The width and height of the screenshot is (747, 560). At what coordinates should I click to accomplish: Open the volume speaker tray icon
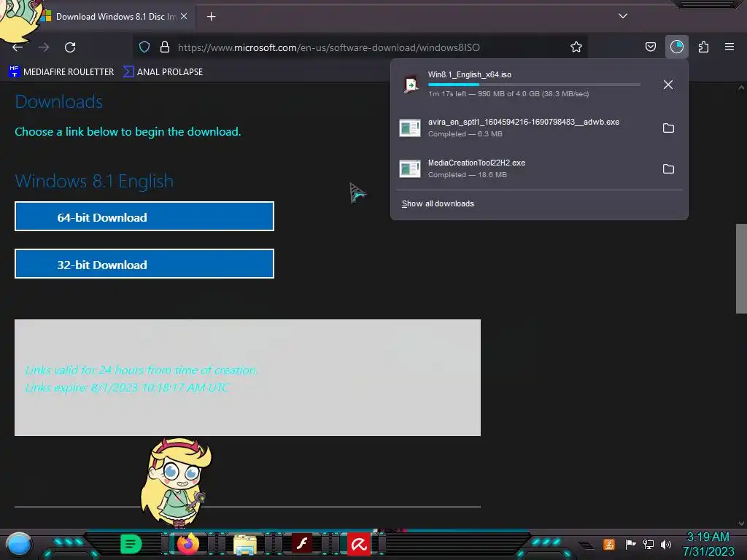click(665, 544)
